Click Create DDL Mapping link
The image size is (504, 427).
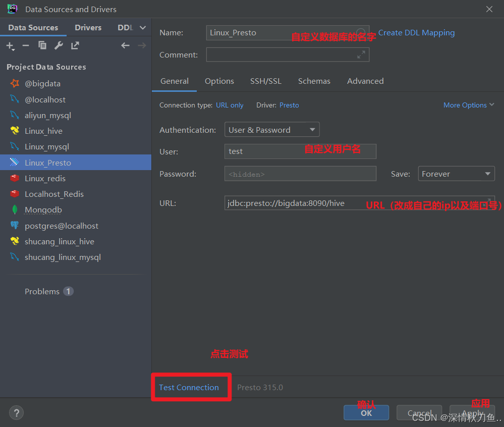[417, 33]
